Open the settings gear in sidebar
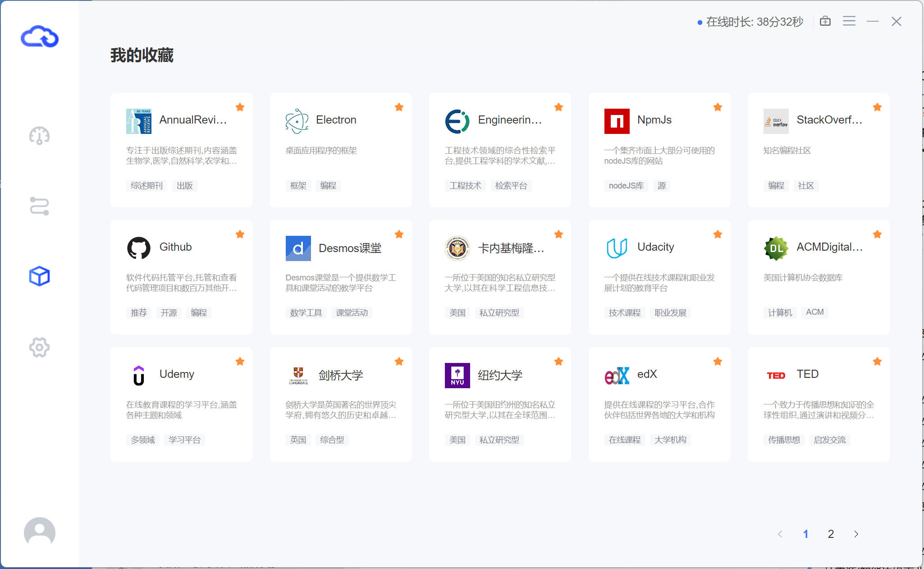 coord(39,347)
